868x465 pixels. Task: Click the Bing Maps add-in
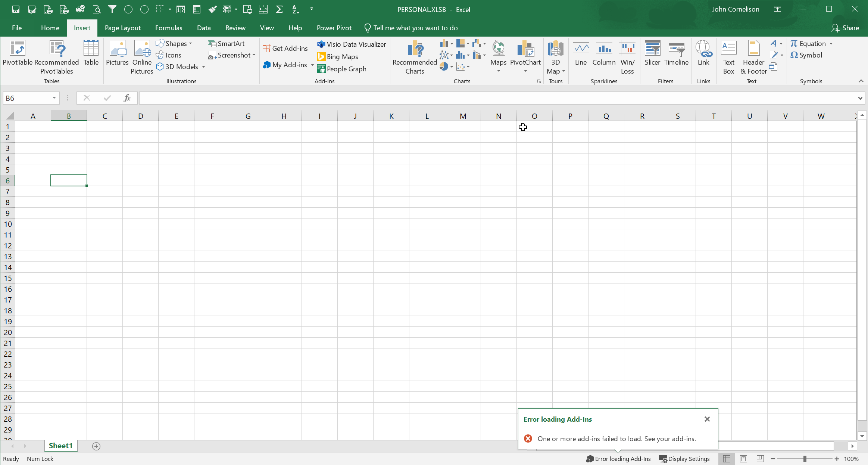point(338,57)
